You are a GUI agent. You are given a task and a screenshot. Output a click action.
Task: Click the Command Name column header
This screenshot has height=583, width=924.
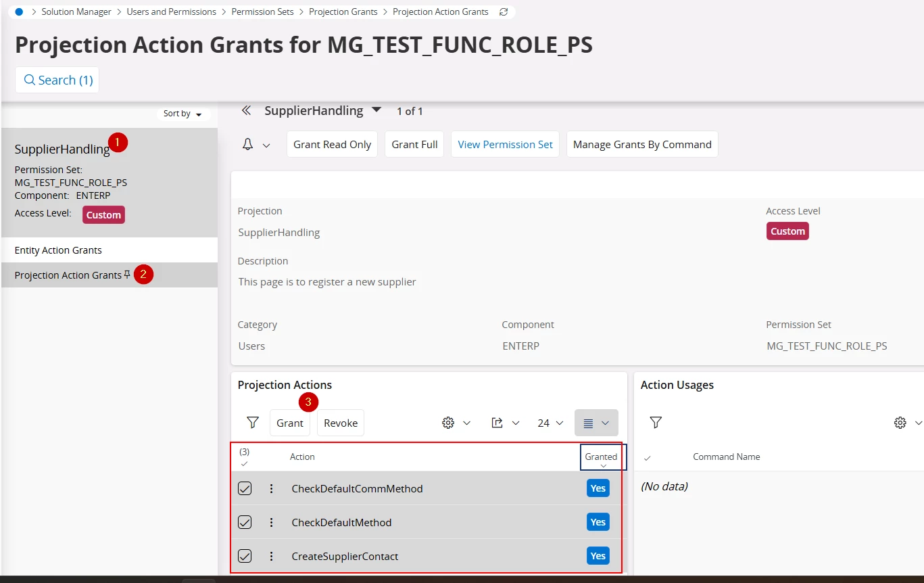click(x=726, y=457)
